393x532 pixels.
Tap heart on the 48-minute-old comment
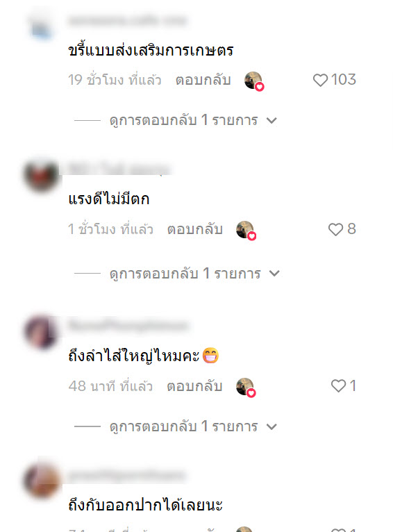pyautogui.click(x=338, y=385)
